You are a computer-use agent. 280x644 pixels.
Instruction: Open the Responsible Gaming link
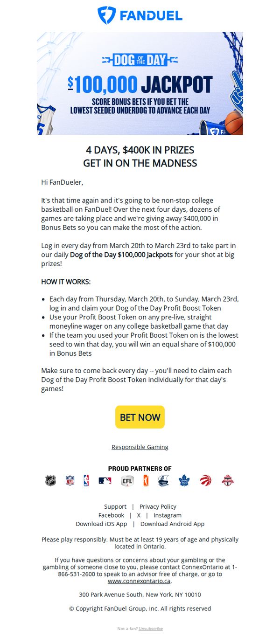pos(140,447)
